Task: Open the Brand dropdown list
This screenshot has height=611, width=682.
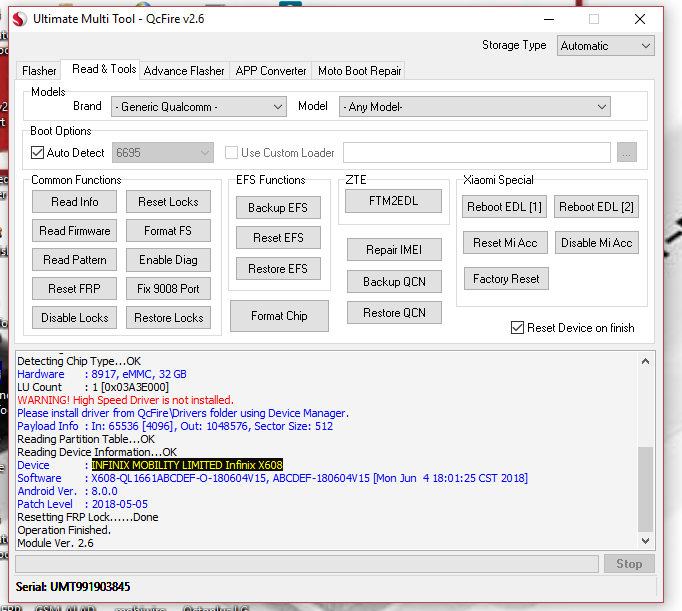Action: click(199, 107)
